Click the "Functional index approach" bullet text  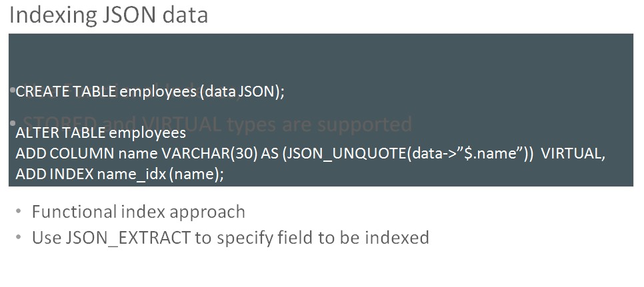pyautogui.click(x=139, y=212)
